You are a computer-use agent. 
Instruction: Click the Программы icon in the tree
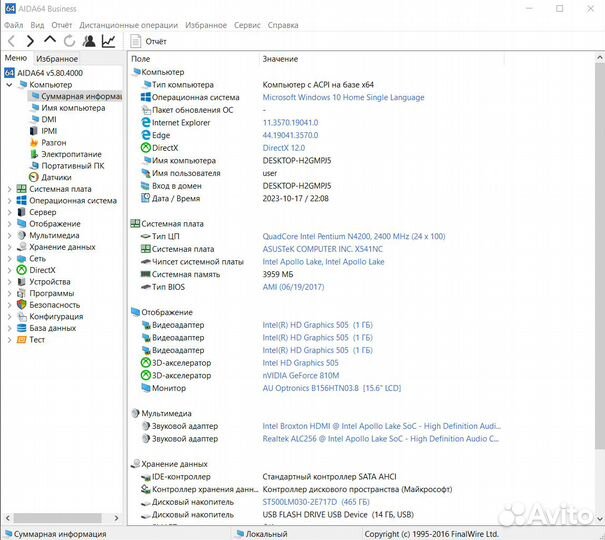pyautogui.click(x=22, y=293)
